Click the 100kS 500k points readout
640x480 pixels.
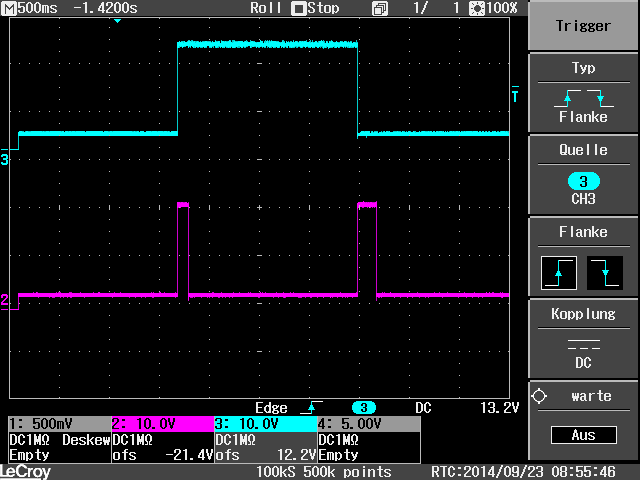[x=323, y=472]
